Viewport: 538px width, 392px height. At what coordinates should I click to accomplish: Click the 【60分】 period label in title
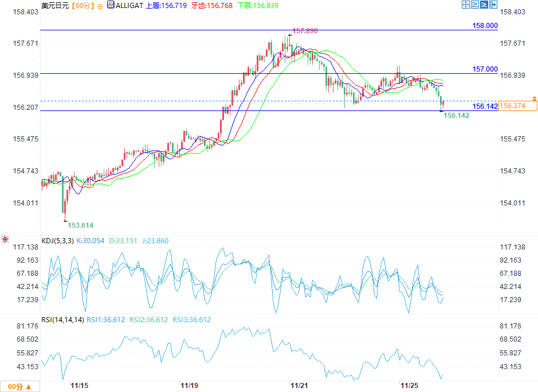pyautogui.click(x=83, y=6)
